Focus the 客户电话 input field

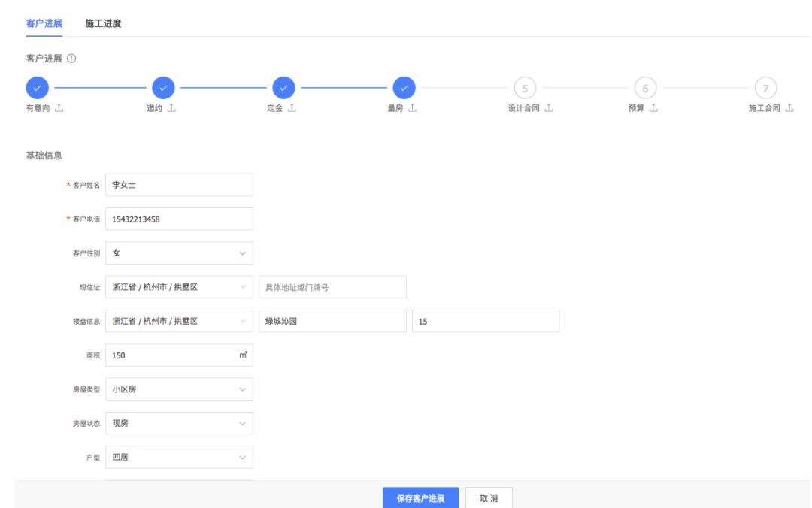tap(179, 219)
